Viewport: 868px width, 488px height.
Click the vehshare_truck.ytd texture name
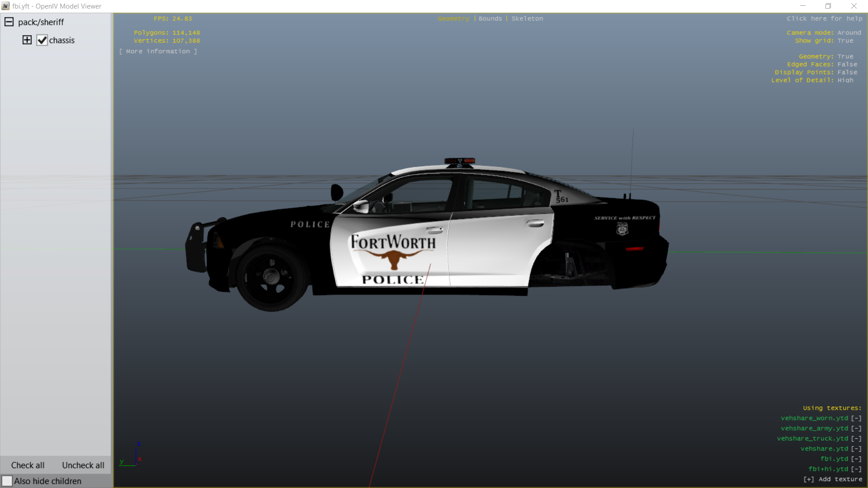812,439
